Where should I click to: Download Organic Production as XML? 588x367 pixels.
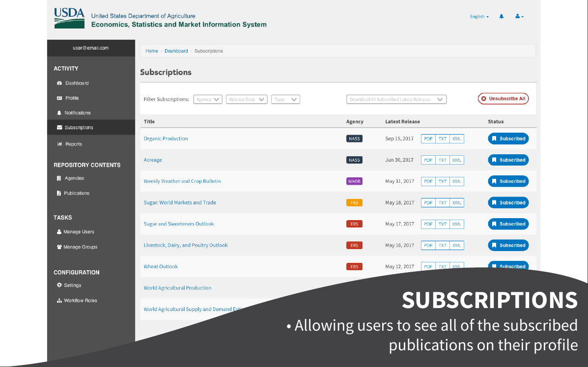[x=457, y=139]
